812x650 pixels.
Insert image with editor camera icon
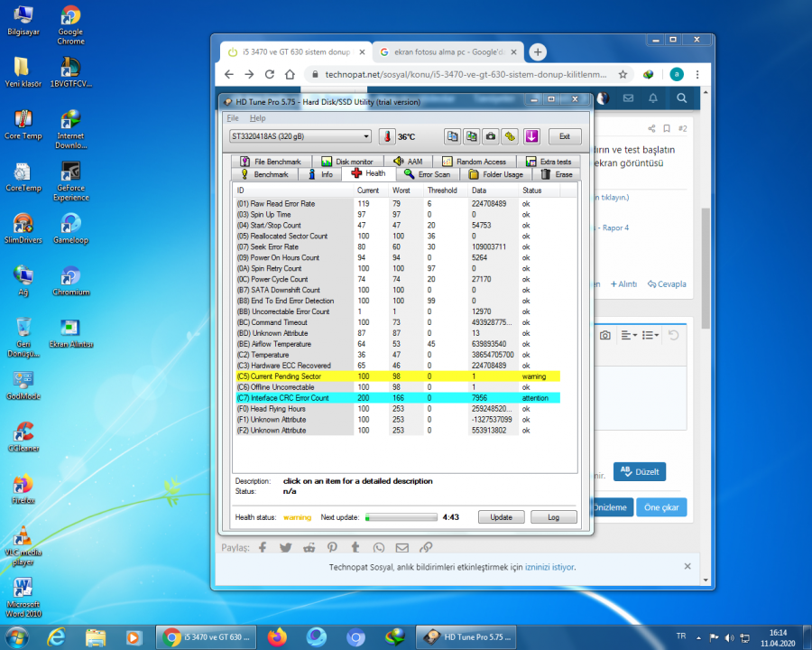(x=604, y=335)
